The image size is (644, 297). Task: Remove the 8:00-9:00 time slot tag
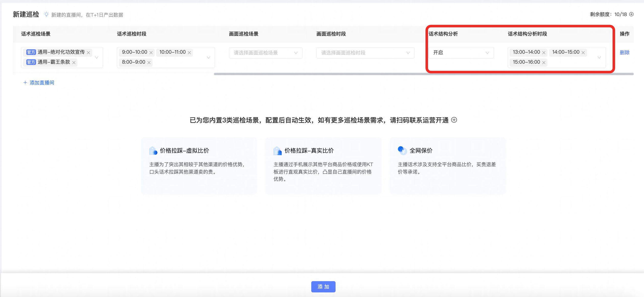coord(149,63)
